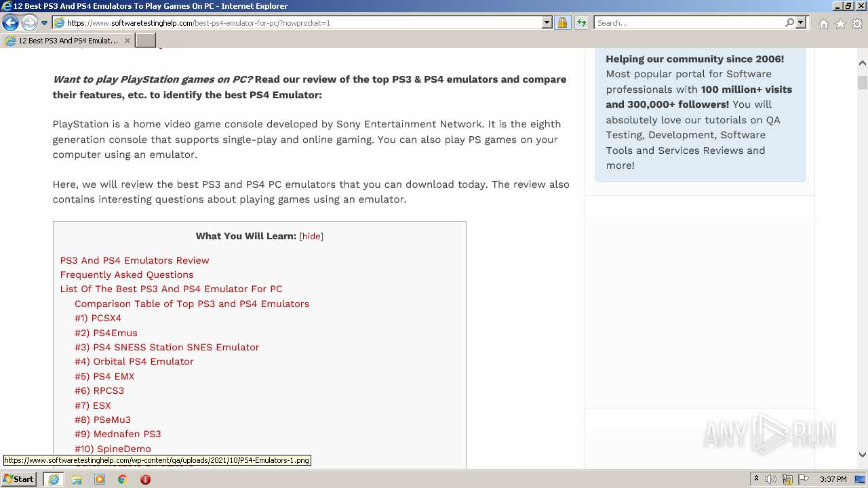Viewport: 868px width, 488px height.
Task: Click the page scrollbar up arrow
Action: point(863,63)
